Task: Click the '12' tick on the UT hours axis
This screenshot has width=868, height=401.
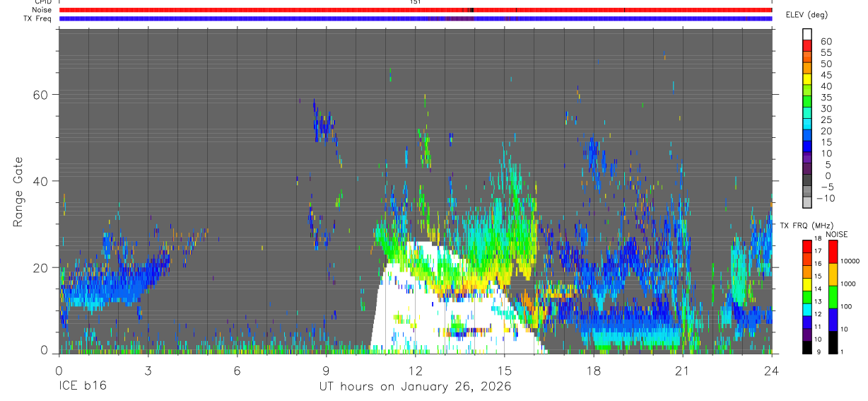Action: (x=416, y=370)
